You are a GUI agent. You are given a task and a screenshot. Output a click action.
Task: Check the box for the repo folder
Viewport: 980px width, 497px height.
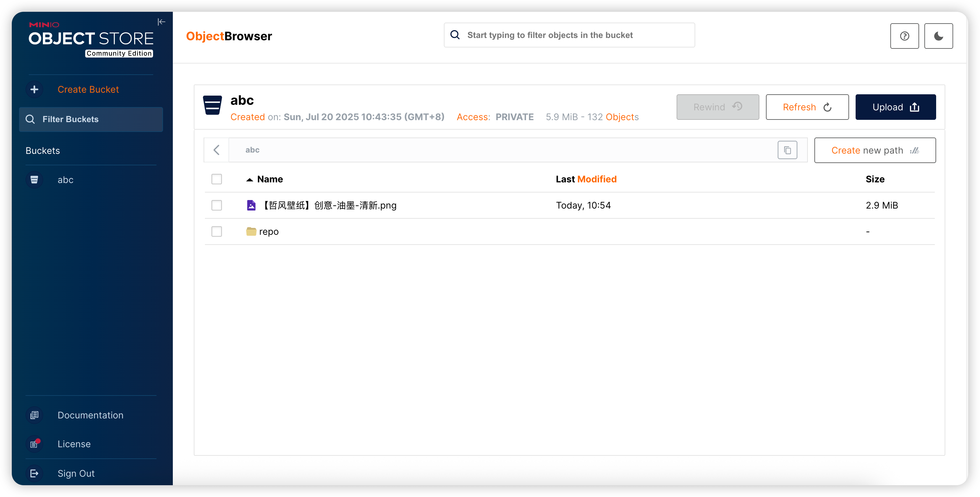[x=216, y=231]
